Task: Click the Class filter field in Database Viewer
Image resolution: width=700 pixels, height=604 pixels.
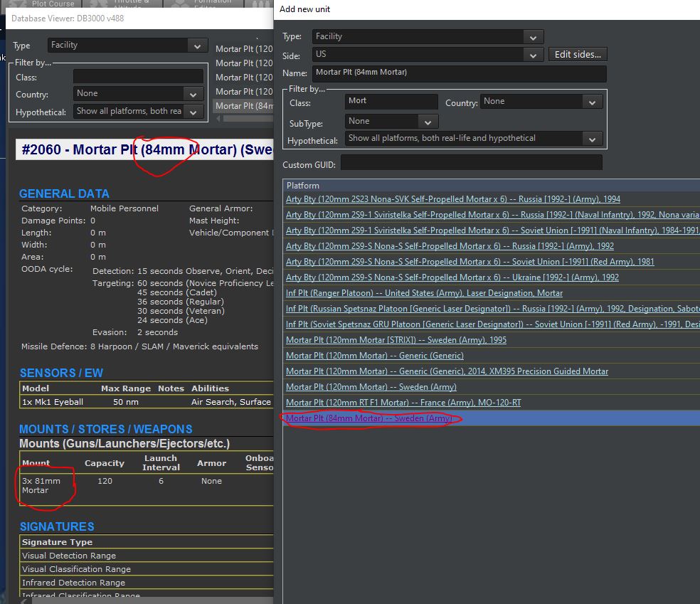Action: click(x=138, y=77)
